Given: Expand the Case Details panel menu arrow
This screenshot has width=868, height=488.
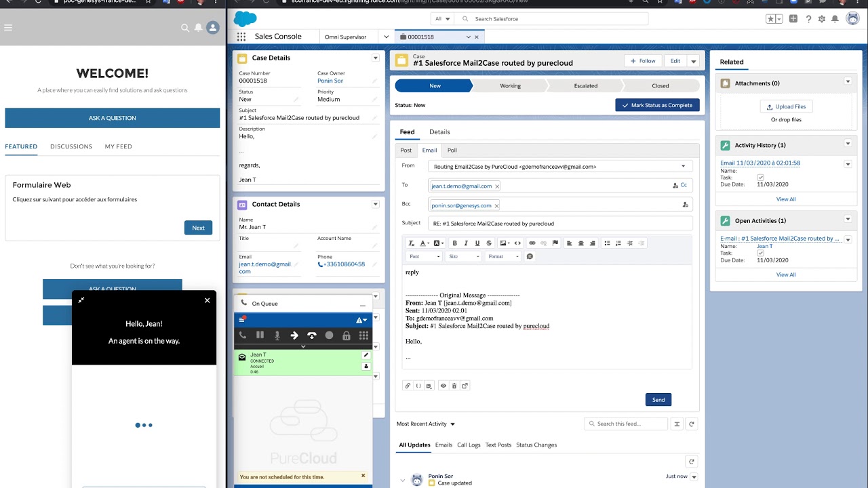Looking at the screenshot, I should click(x=376, y=58).
